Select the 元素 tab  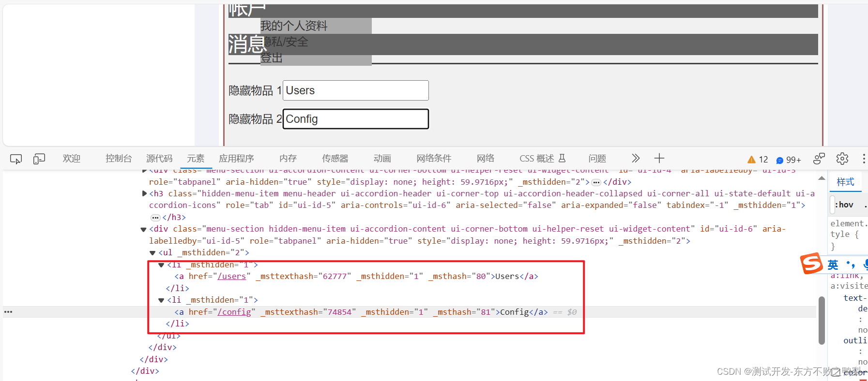coord(196,159)
